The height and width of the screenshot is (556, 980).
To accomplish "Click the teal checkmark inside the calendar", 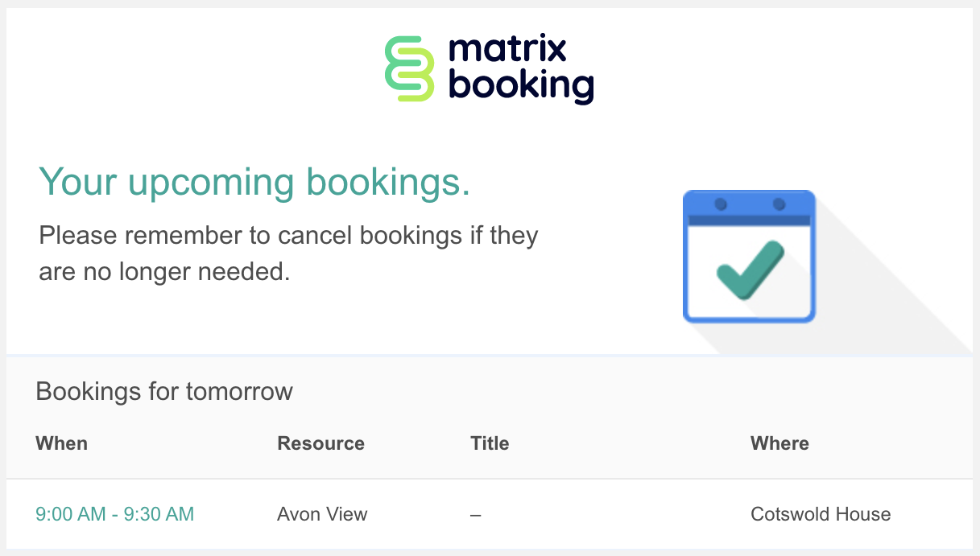I will coord(750,270).
